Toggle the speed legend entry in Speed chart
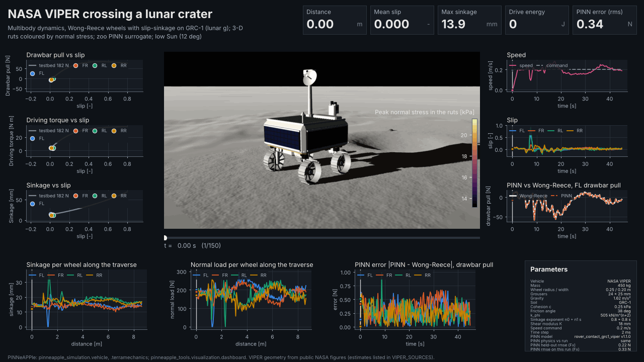 click(521, 65)
